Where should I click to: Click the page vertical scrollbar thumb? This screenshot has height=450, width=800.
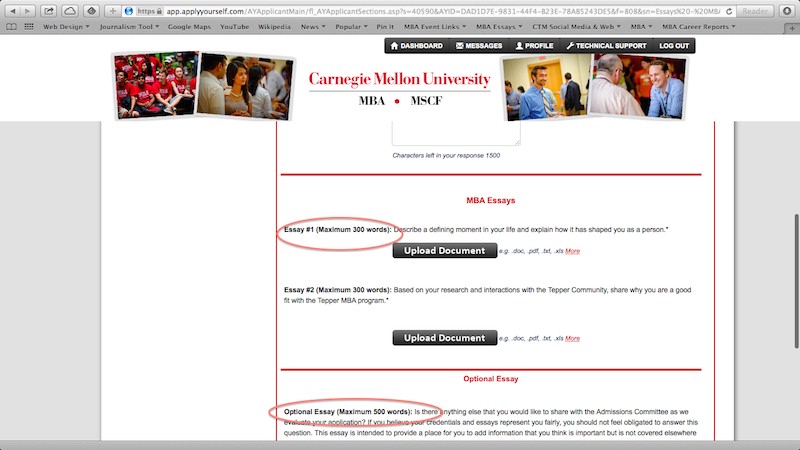[796, 282]
